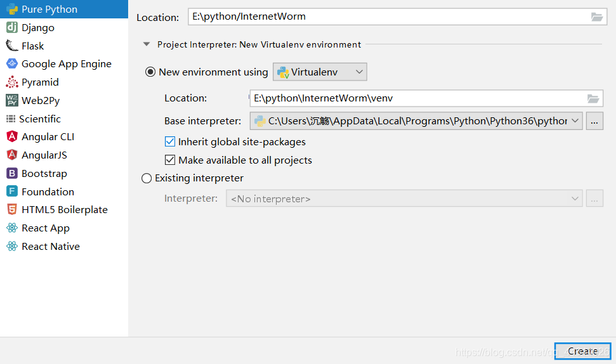Toggle Make available to all projects

tap(170, 160)
